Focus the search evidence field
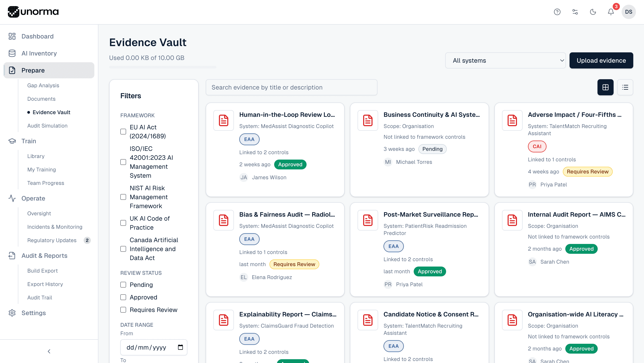 point(291,87)
